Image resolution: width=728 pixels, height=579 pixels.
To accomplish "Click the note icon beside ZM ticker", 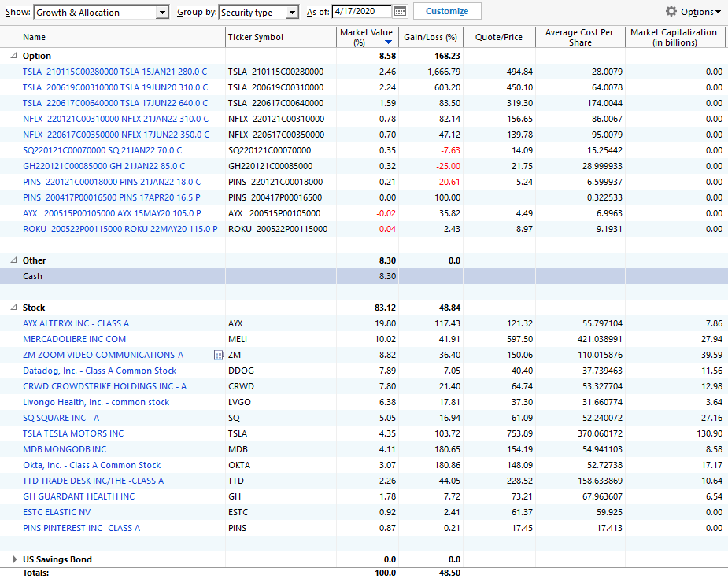I will (x=219, y=355).
